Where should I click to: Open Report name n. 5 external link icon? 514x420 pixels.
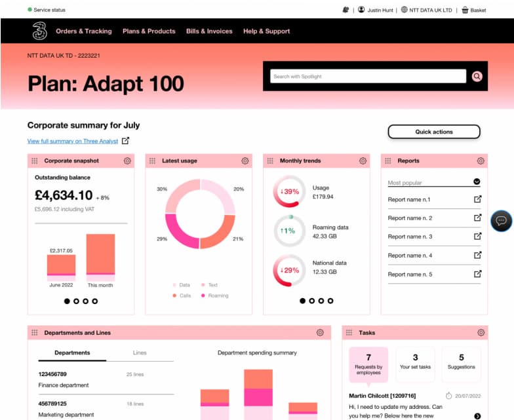pos(477,274)
